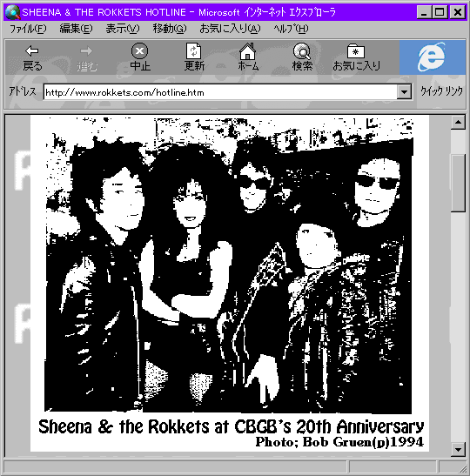Open the ファイル(F) menu
Image resolution: width=470 pixels, height=476 pixels.
28,29
